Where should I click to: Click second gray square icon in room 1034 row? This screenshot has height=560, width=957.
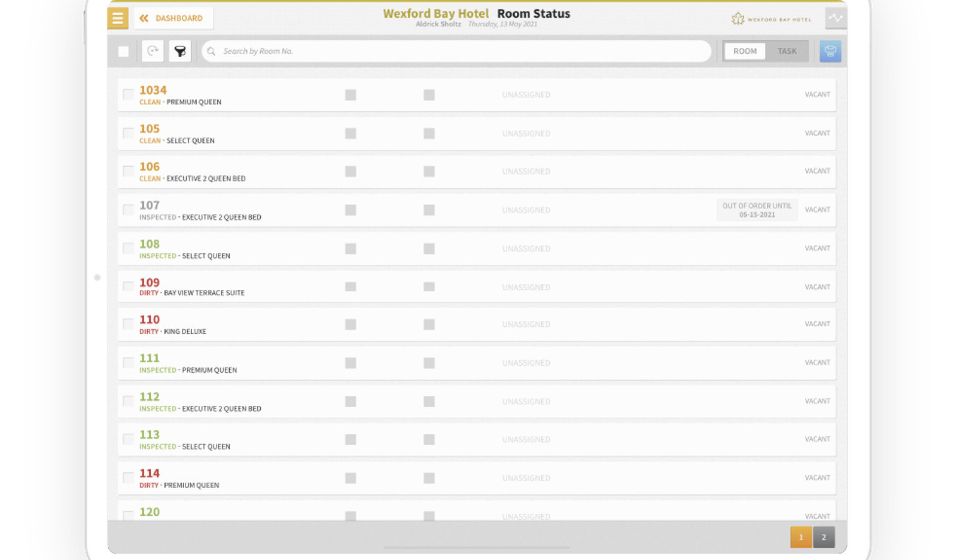(x=429, y=95)
